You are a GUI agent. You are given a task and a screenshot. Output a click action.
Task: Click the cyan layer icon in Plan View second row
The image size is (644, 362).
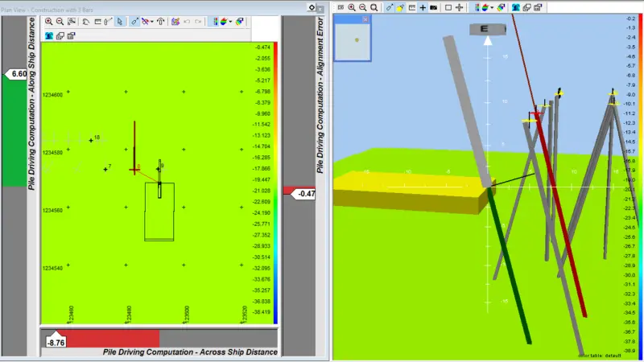(x=49, y=36)
